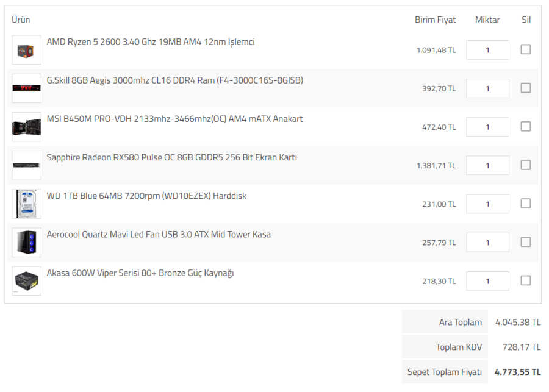Focus the Miktar input for MSI B450M
The image size is (549, 392).
[x=487, y=127]
